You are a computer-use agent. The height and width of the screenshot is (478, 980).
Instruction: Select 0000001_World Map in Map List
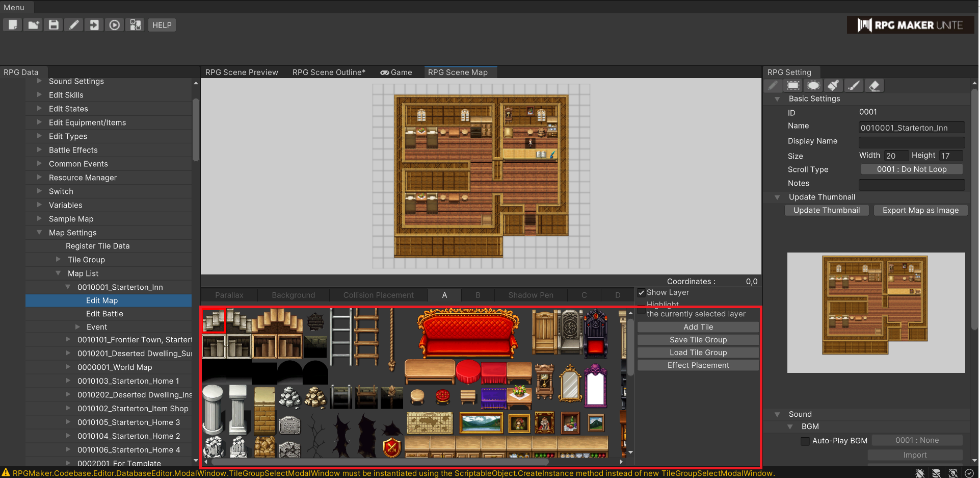115,367
